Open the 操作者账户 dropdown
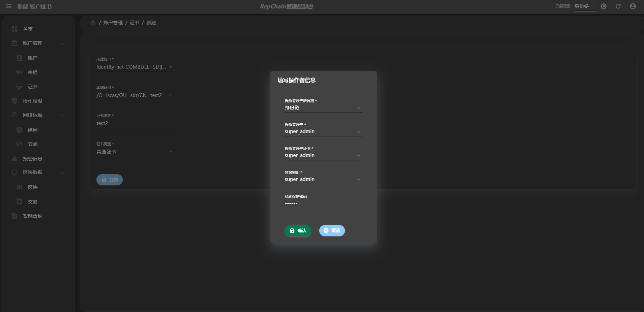This screenshot has height=312, width=644. [323, 132]
